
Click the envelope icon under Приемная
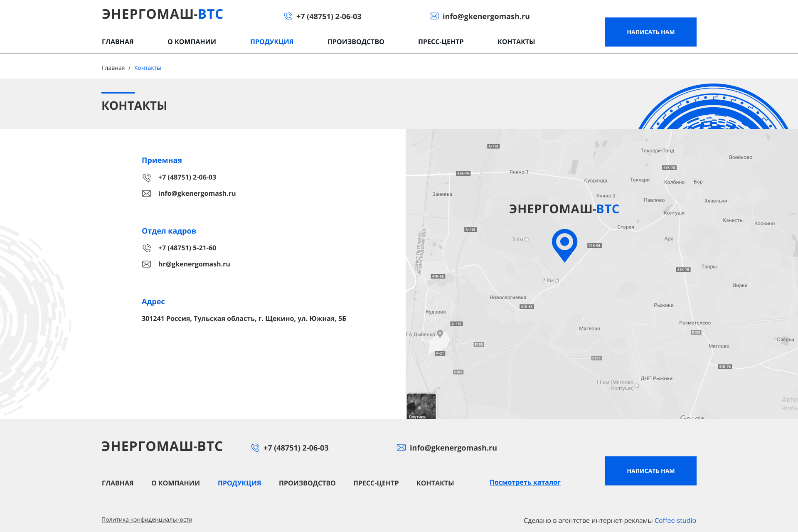pos(146,194)
